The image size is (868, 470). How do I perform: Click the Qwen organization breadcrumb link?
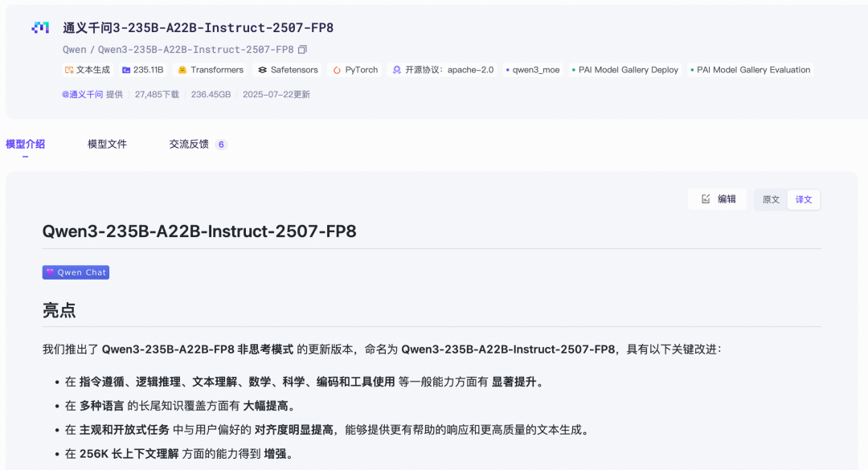point(74,50)
